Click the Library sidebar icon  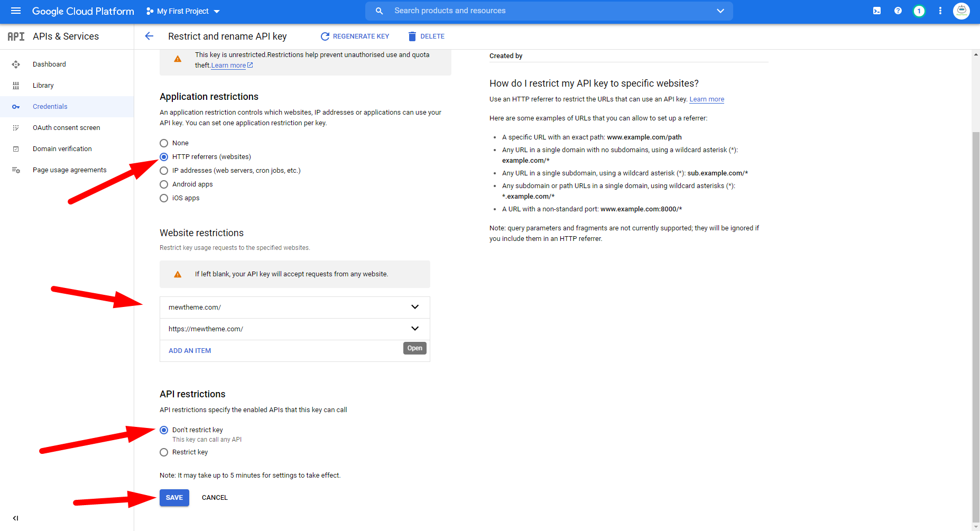[16, 86]
